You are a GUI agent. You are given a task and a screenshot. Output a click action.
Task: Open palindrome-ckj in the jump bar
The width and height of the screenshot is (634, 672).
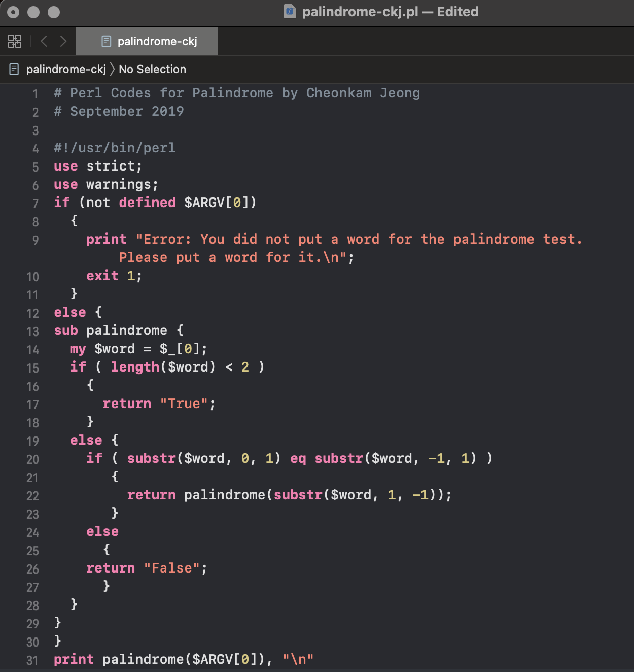pyautogui.click(x=66, y=69)
